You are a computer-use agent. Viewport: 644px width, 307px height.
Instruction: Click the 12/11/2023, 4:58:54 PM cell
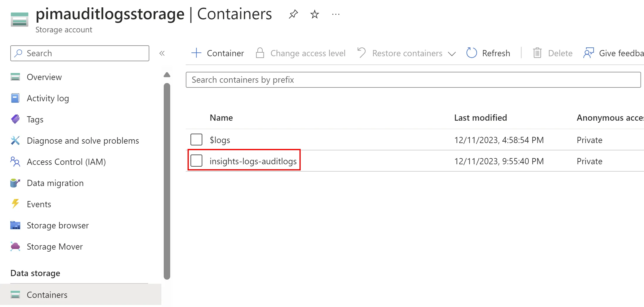(499, 140)
